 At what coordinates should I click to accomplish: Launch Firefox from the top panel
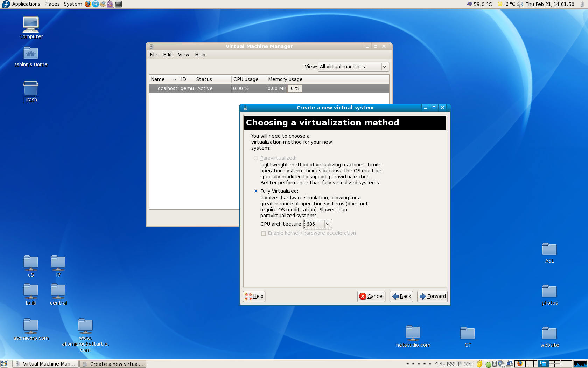pyautogui.click(x=88, y=4)
